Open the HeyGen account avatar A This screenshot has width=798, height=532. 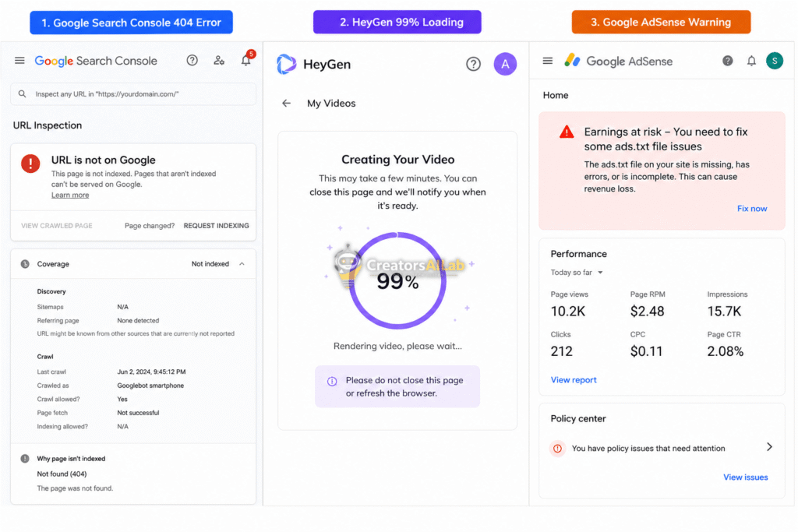(x=505, y=64)
